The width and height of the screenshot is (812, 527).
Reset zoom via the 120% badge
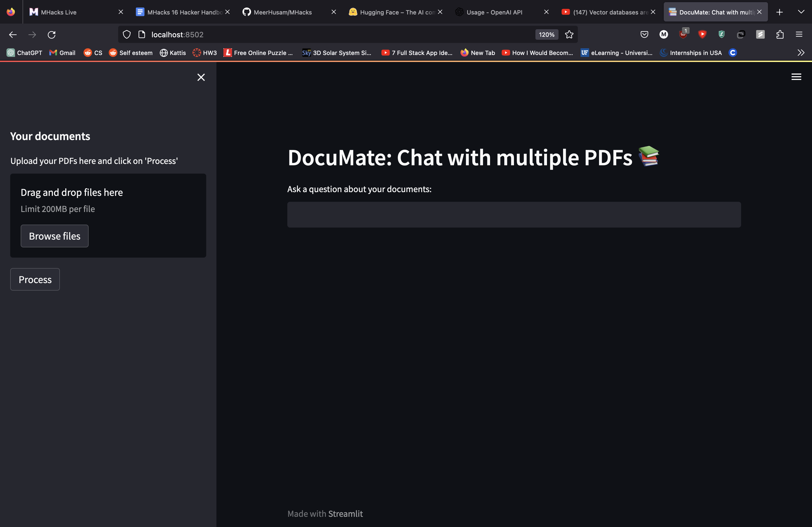tap(546, 34)
